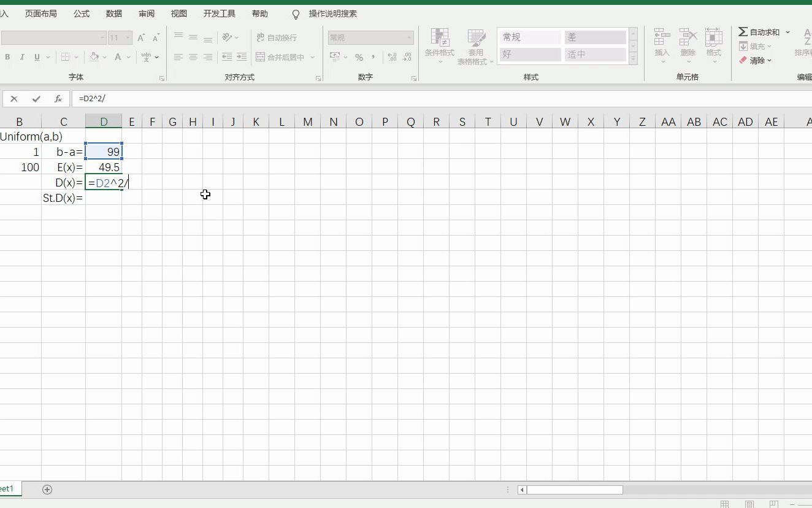The height and width of the screenshot is (508, 812).
Task: Open the 页面布局 ribbon tab
Action: (x=41, y=13)
